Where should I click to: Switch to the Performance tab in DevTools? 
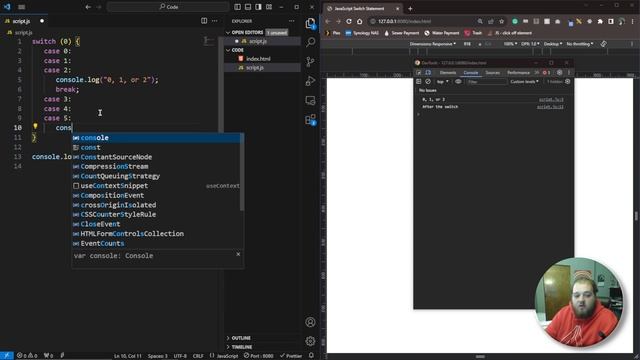[518, 73]
